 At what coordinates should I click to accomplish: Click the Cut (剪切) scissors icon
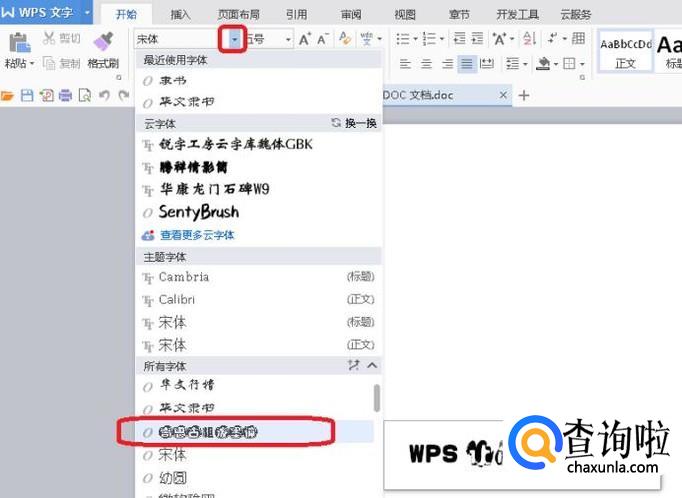pyautogui.click(x=49, y=38)
